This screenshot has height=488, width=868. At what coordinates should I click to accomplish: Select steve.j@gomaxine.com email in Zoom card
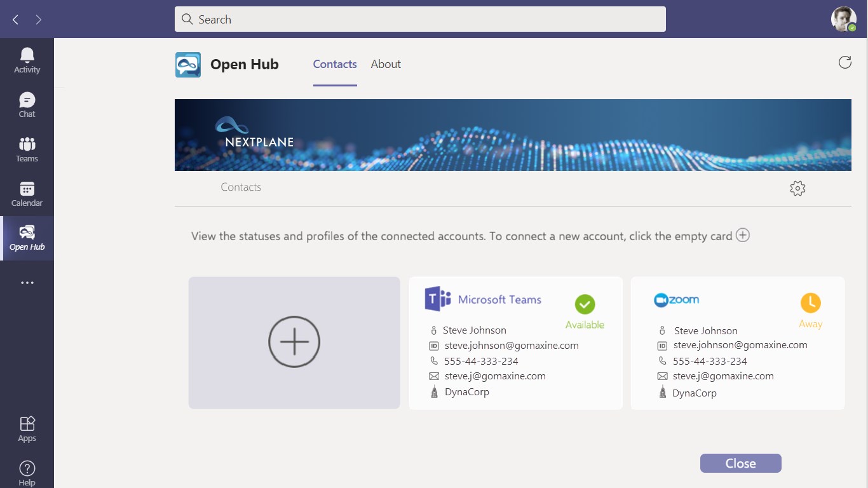click(x=723, y=376)
